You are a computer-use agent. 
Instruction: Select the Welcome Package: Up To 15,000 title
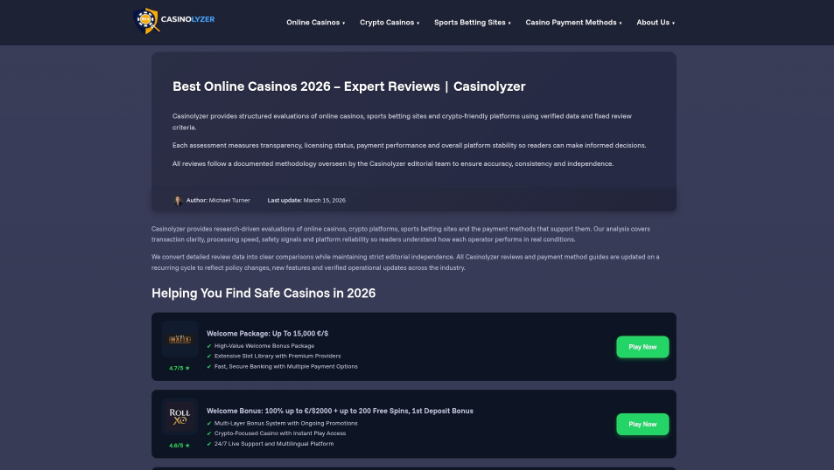click(x=267, y=334)
